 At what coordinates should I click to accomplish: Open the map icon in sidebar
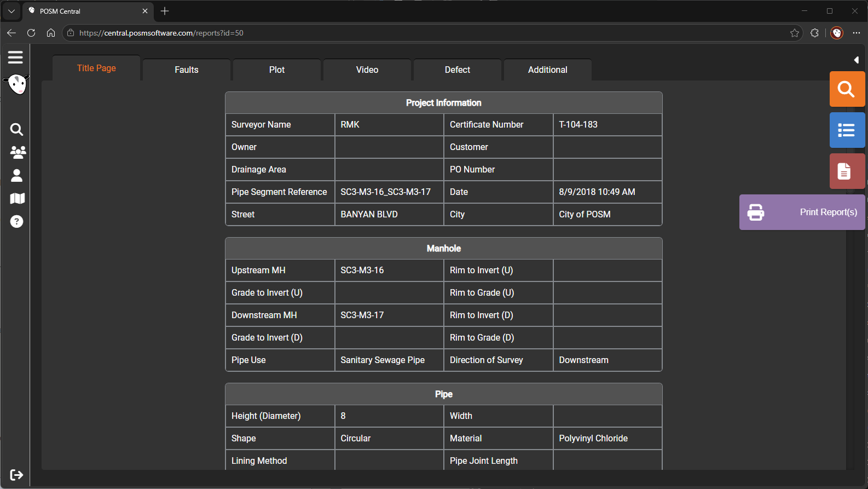(x=18, y=198)
